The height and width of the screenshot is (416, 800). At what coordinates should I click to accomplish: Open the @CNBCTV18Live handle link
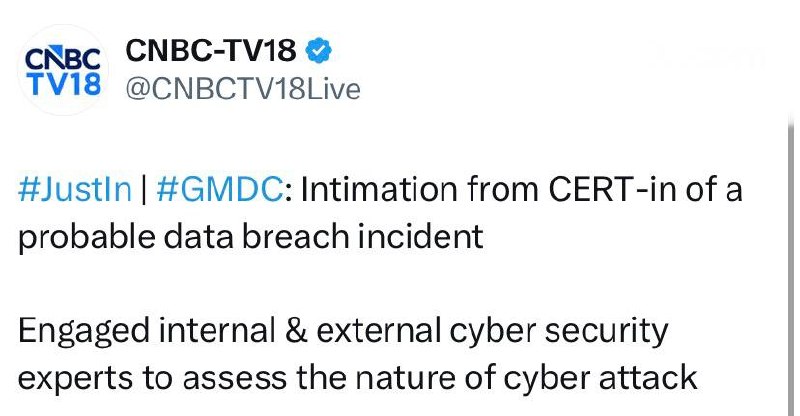pyautogui.click(x=243, y=89)
